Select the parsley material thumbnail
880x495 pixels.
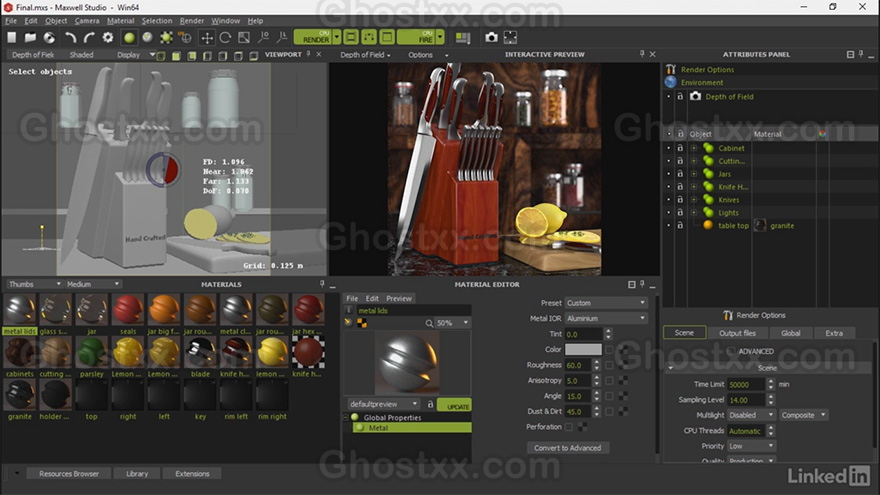click(91, 352)
